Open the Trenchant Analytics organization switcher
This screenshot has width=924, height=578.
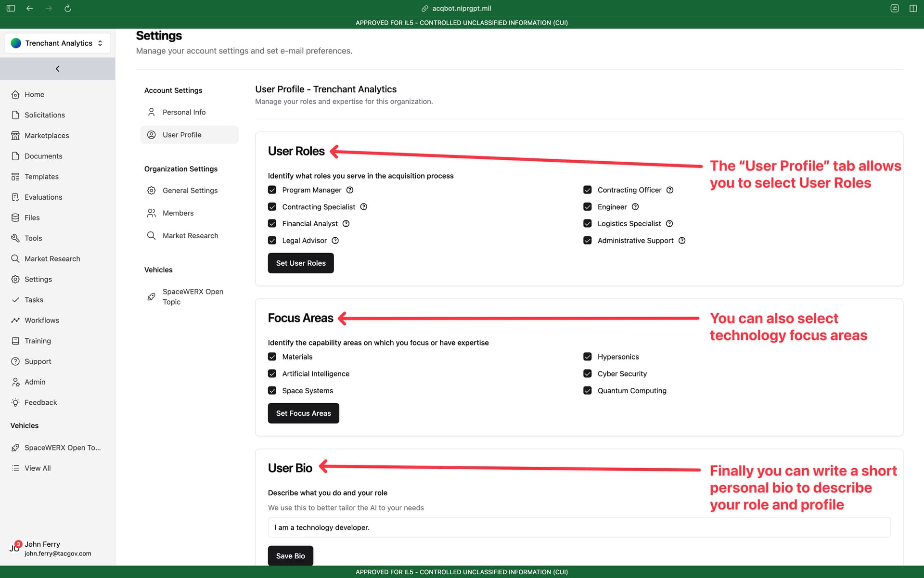(x=57, y=43)
